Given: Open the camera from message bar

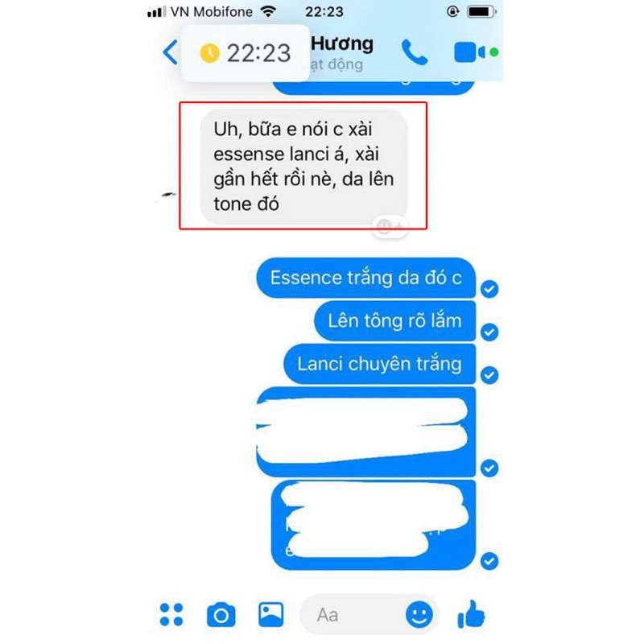Looking at the screenshot, I should 221,615.
